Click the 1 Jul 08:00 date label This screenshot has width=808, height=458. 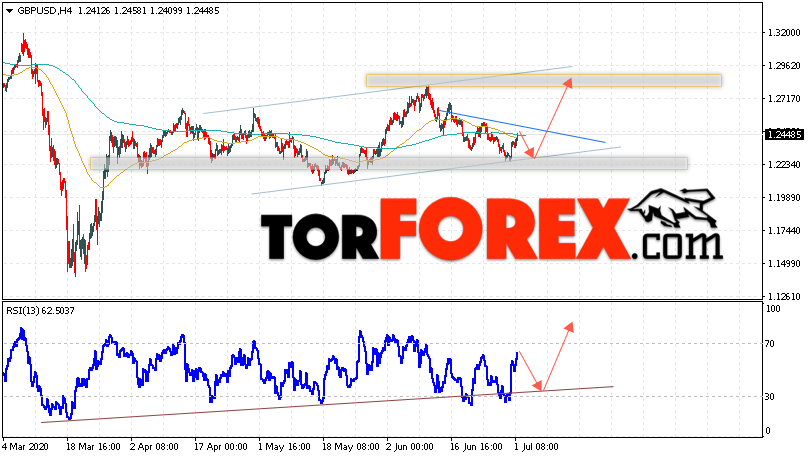click(536, 447)
